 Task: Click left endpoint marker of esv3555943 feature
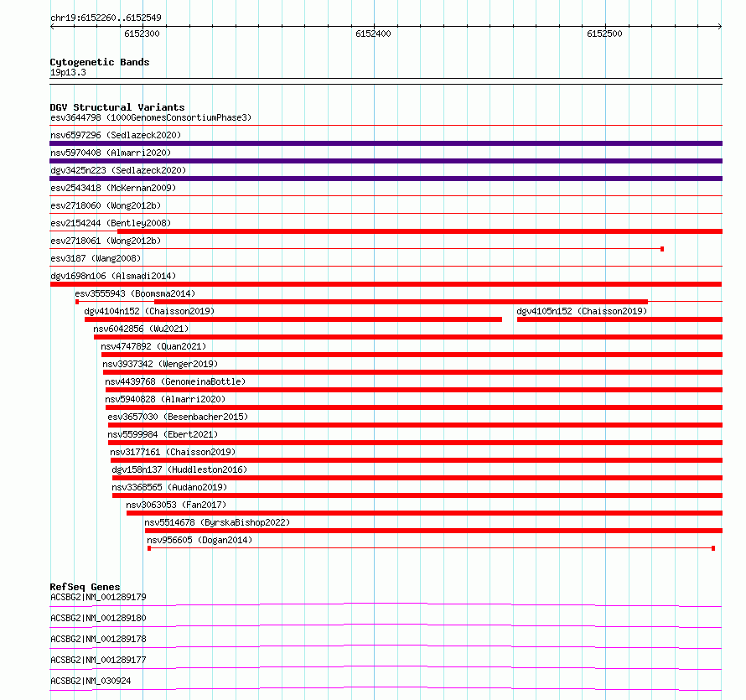pyautogui.click(x=77, y=302)
